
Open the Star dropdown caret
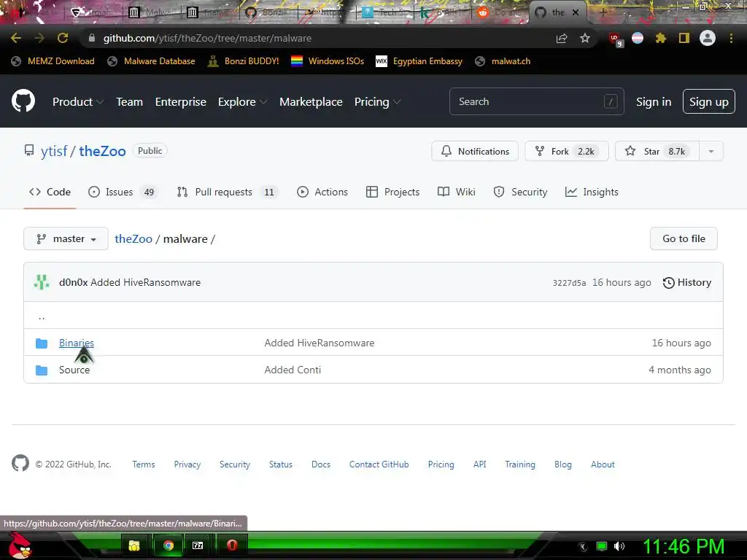tap(711, 152)
